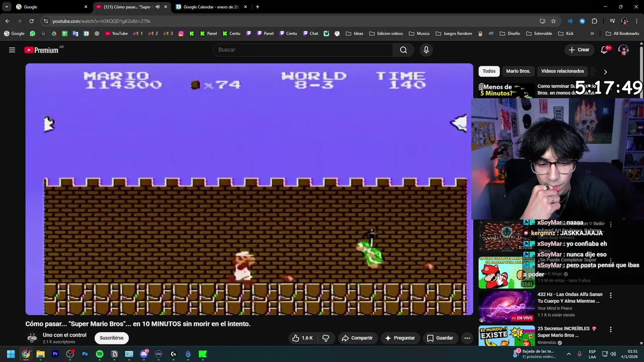Start voice search with microphone icon

coord(426,50)
